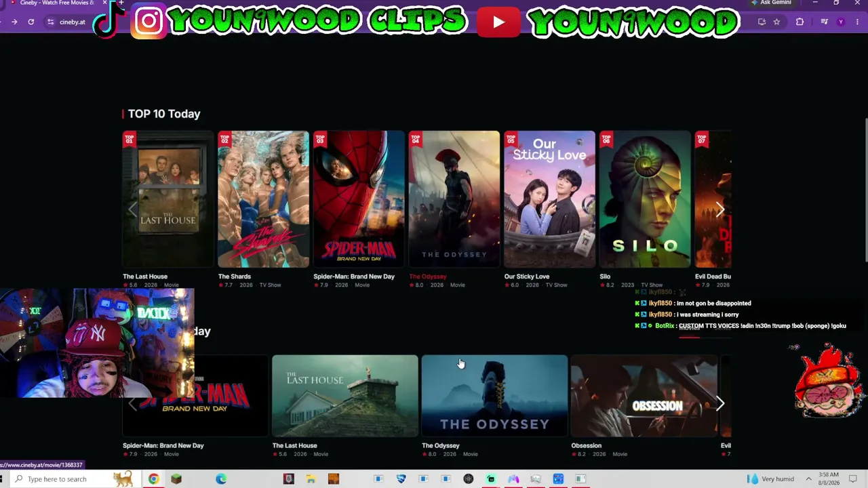Open the Chrome profile avatar
This screenshot has height=488, width=868.
pos(841,22)
